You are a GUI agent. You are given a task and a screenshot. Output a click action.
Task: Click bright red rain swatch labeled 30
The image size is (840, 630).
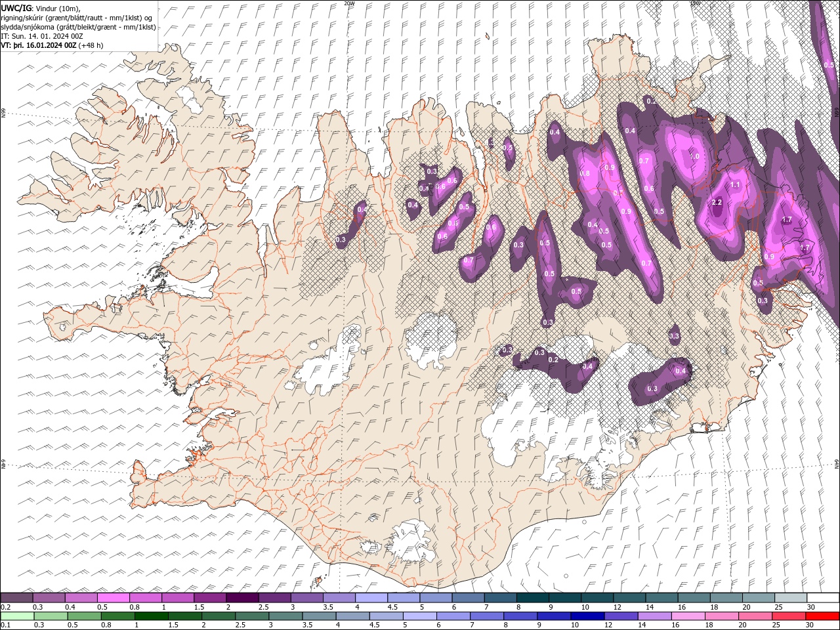[822, 616]
